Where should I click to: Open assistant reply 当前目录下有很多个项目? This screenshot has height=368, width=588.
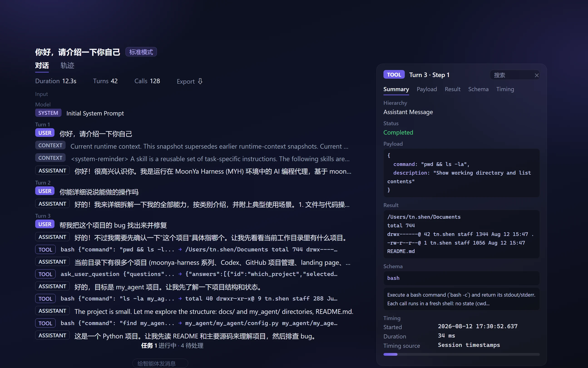pyautogui.click(x=193, y=262)
